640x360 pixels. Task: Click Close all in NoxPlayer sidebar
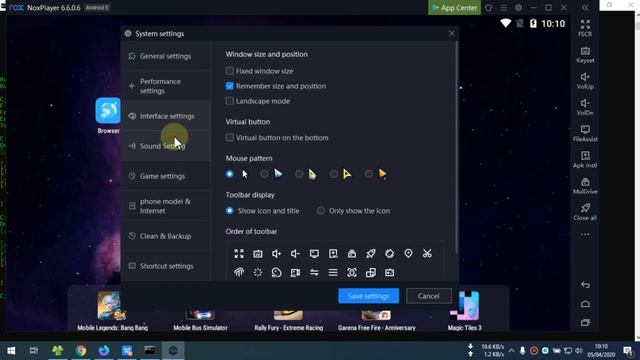[x=585, y=212]
